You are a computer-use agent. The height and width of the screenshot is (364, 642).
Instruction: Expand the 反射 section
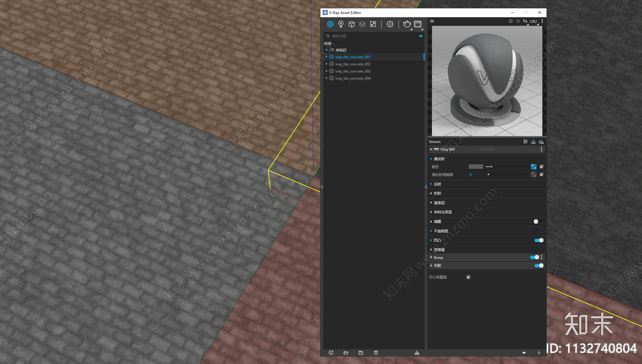tap(431, 184)
